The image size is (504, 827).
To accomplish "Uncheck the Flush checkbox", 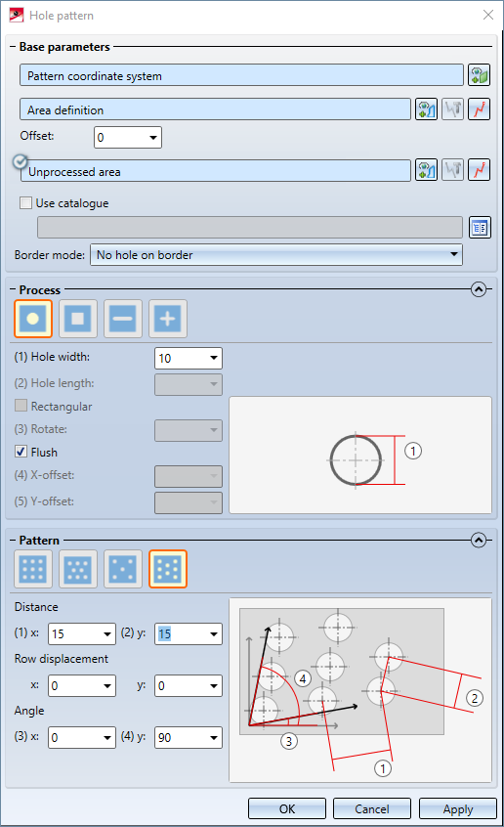I will (21, 452).
